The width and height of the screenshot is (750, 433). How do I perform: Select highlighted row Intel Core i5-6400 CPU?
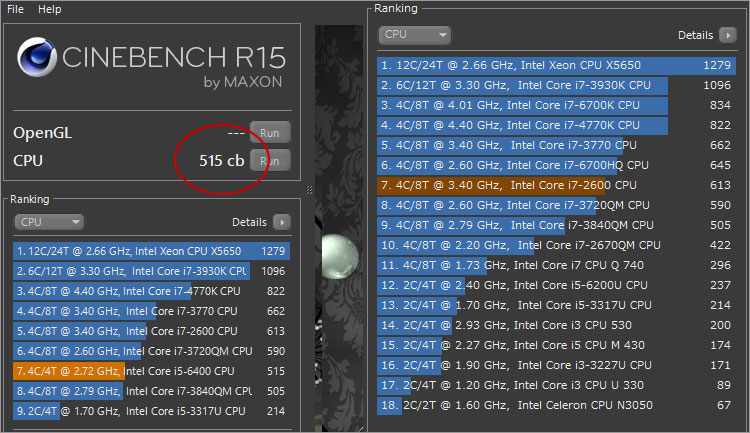[x=151, y=371]
